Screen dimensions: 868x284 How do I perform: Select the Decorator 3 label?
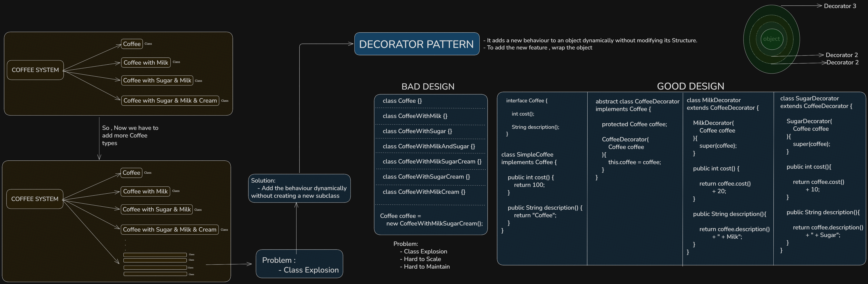[840, 6]
